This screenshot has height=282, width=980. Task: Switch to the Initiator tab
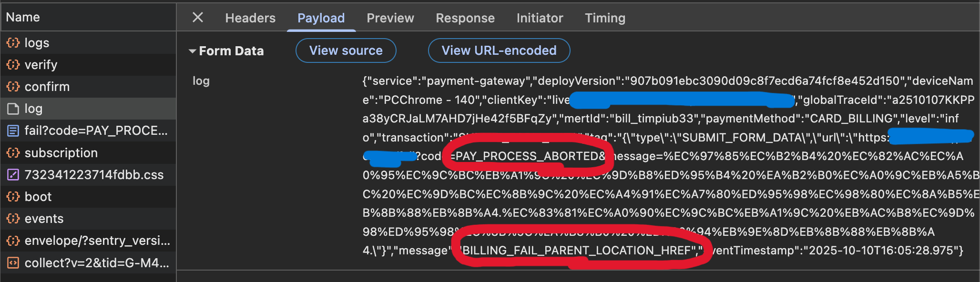tap(540, 18)
